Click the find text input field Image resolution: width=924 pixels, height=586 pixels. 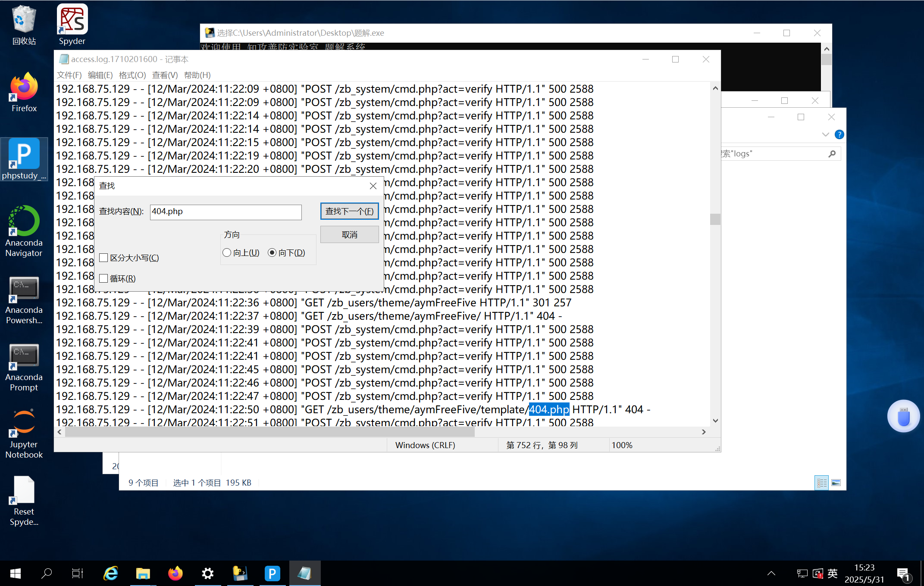coord(226,212)
